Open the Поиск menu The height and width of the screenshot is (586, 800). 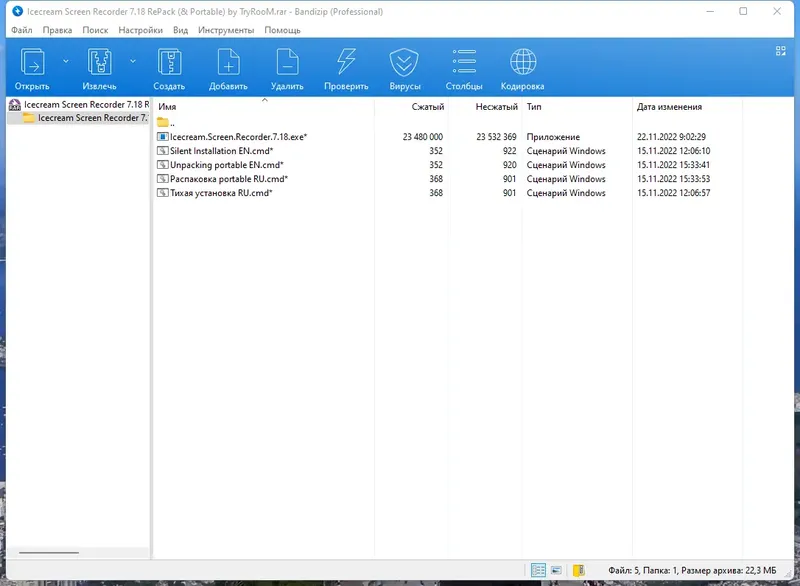click(x=95, y=30)
